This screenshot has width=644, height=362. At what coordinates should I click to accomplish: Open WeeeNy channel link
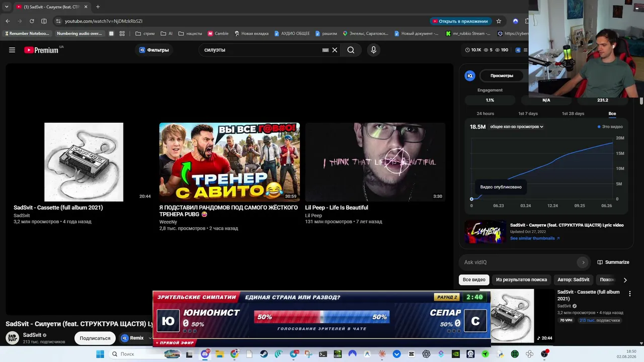point(168,222)
